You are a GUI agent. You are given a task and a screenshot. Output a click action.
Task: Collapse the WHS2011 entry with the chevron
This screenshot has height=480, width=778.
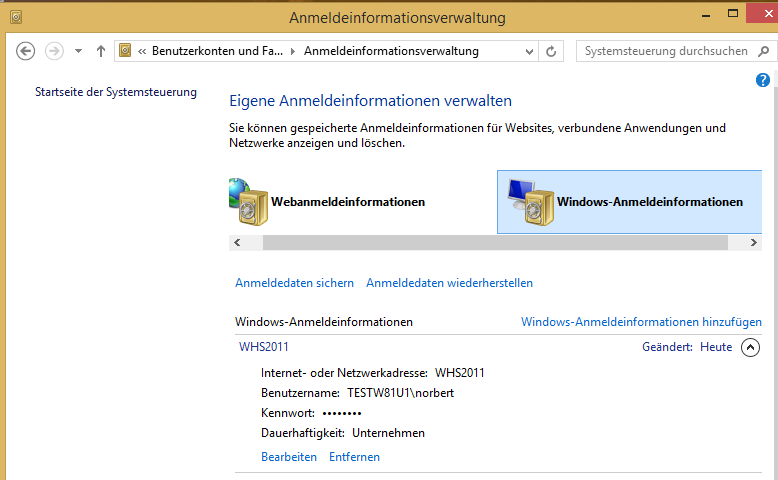point(750,347)
